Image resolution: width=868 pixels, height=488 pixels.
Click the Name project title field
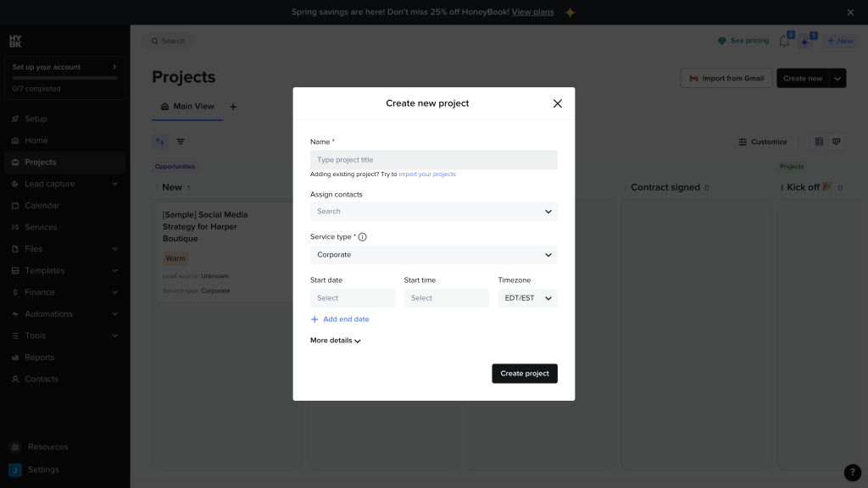[x=433, y=160]
